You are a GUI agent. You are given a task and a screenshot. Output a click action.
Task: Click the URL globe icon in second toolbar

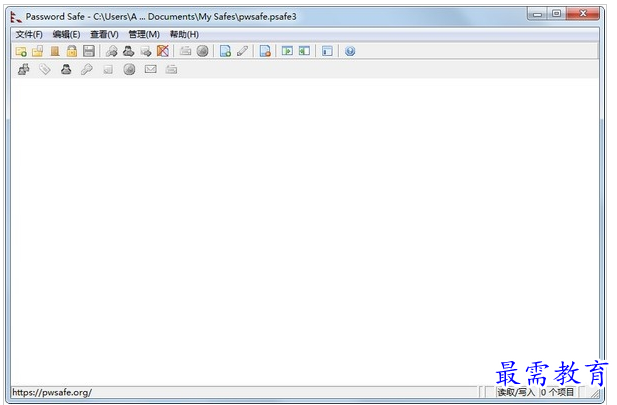click(x=129, y=70)
